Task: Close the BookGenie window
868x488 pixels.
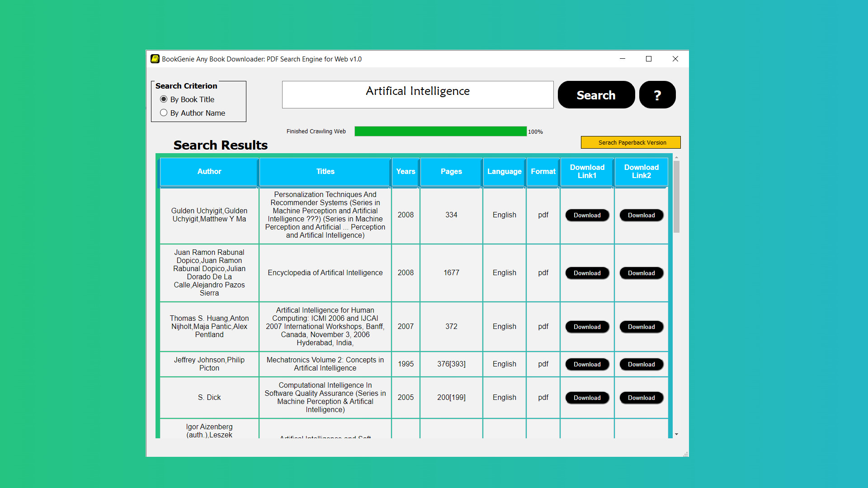Action: coord(675,59)
